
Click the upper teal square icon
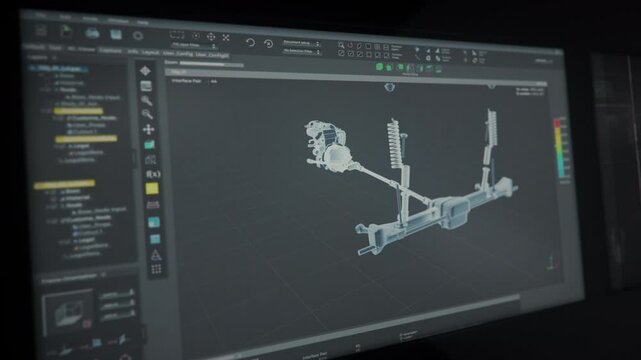[x=154, y=222]
